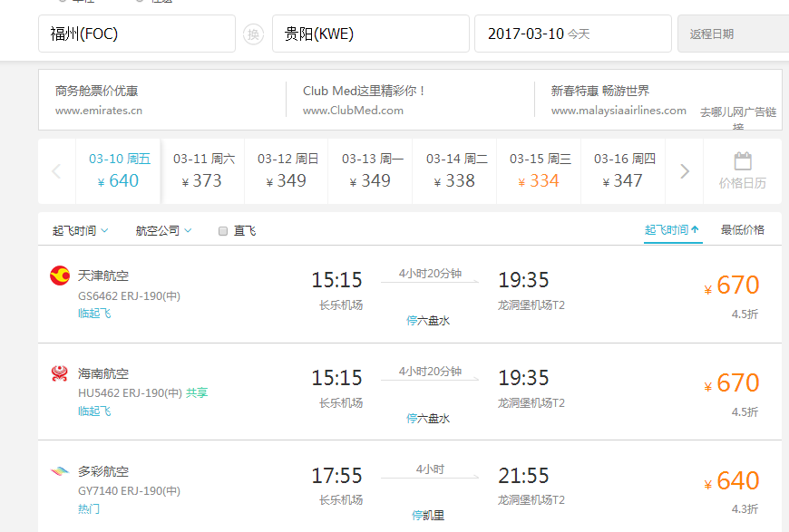Click the right arrow to view later dates
This screenshot has width=789, height=532.
684,170
